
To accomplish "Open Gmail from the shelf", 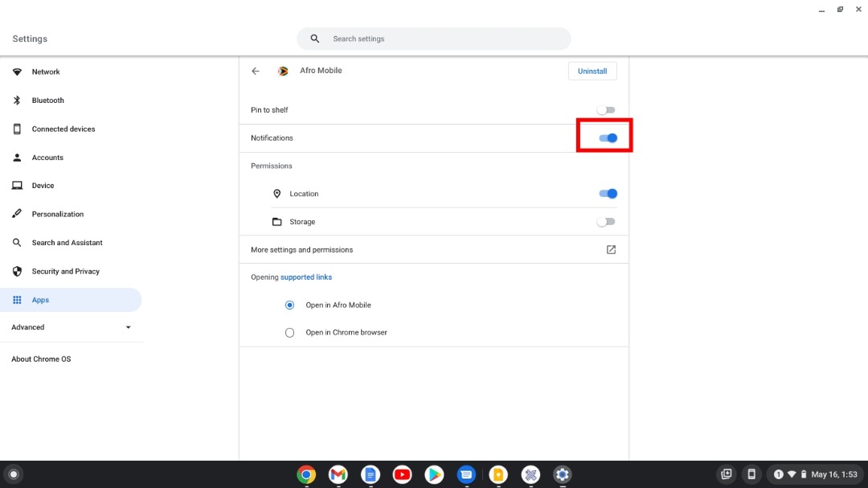I will [x=338, y=474].
